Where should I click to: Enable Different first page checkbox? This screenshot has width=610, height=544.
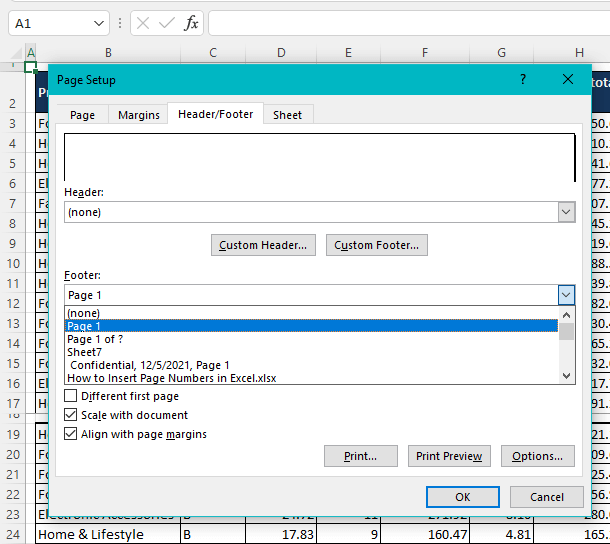tap(70, 396)
